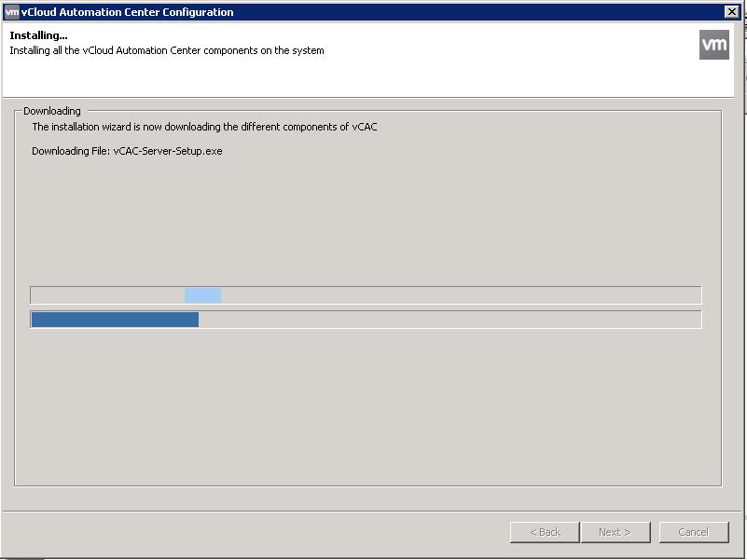Click the empty title bar space before the close button
The width and height of the screenshot is (747, 560).
[x=477, y=12]
